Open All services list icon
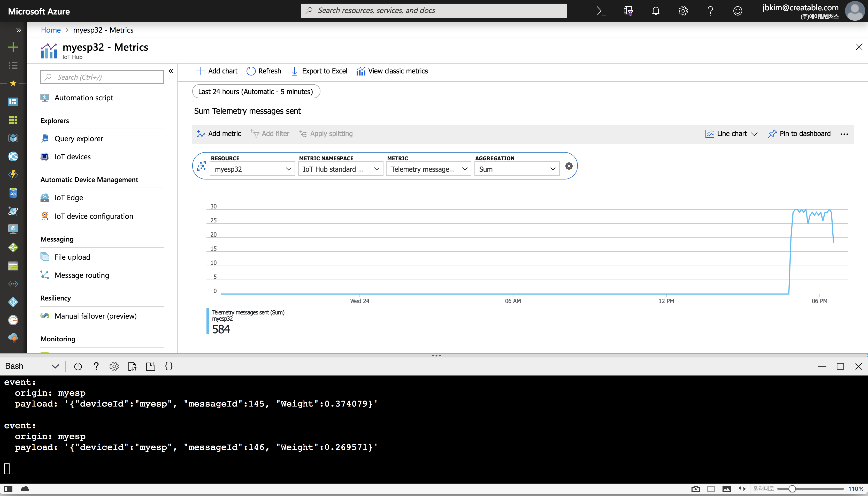 coord(13,65)
